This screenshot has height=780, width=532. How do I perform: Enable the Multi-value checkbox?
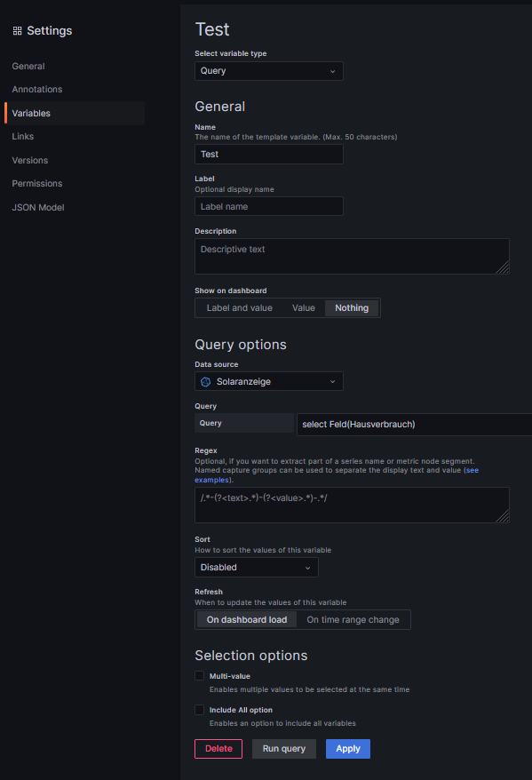click(x=199, y=675)
